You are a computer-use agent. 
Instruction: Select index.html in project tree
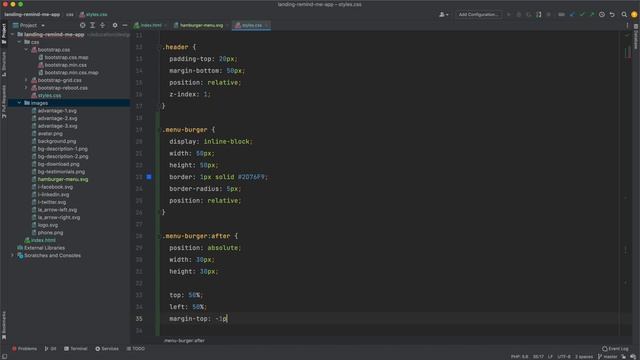coord(43,240)
